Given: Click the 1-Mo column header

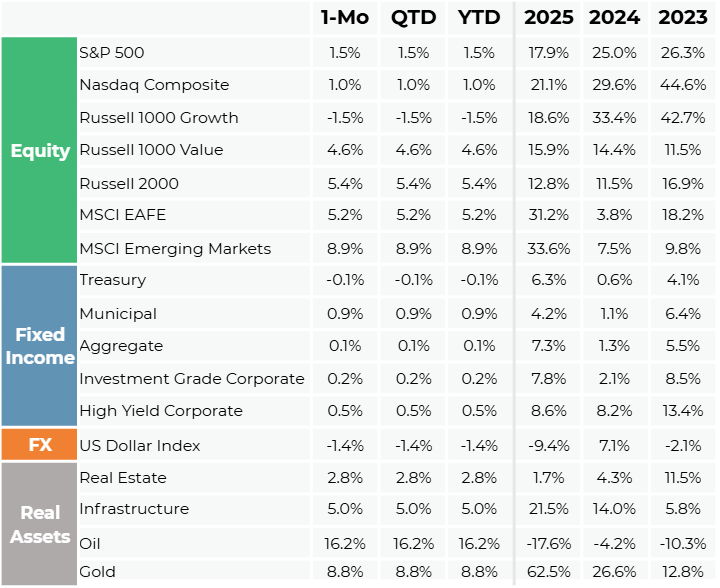Looking at the screenshot, I should coord(344,18).
